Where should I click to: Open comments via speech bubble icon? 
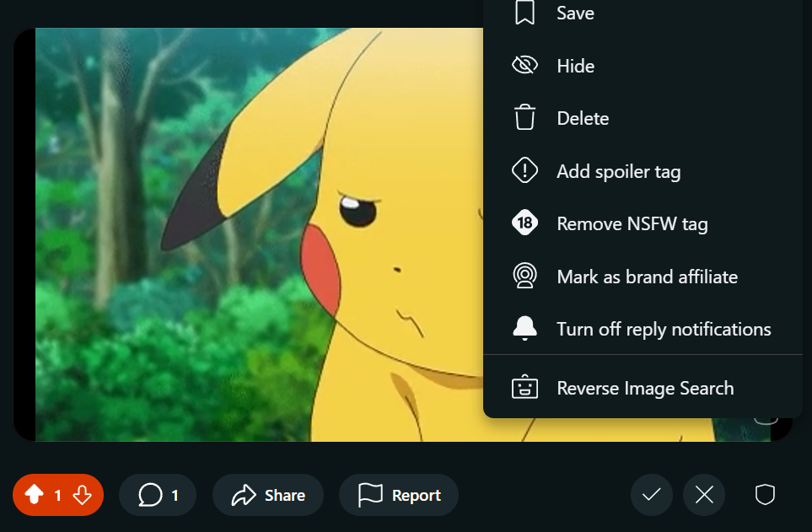point(150,495)
